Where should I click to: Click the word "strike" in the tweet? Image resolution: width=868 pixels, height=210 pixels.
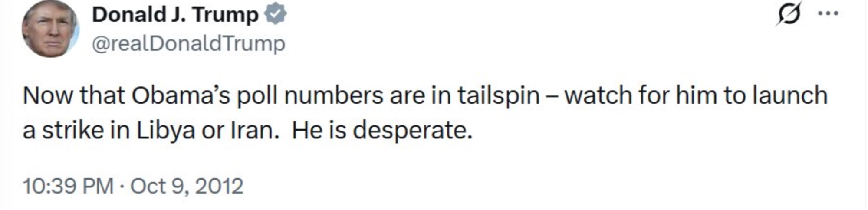73,131
